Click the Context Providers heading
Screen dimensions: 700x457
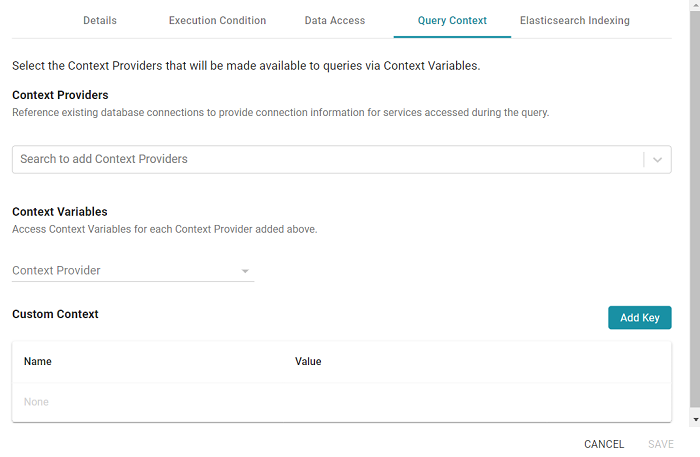pos(60,95)
